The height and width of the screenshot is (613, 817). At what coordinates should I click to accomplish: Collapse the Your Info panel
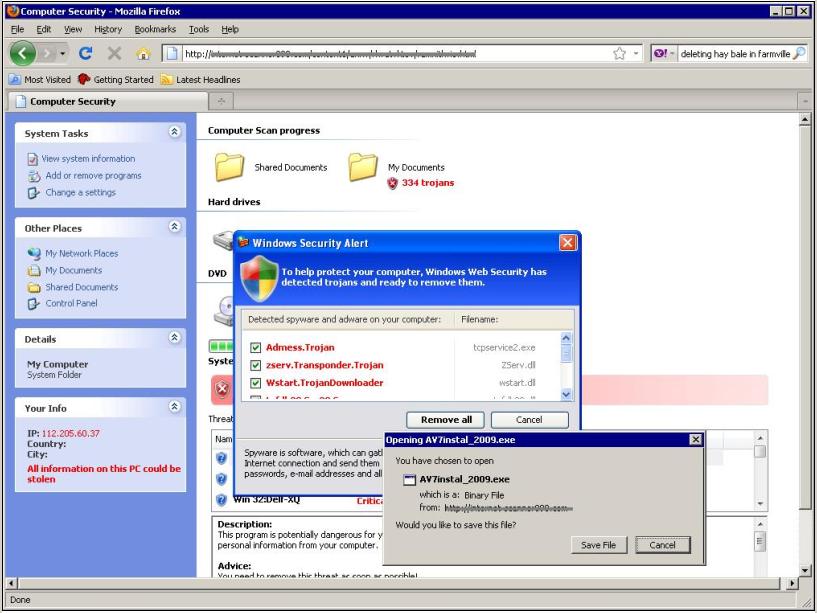(175, 406)
